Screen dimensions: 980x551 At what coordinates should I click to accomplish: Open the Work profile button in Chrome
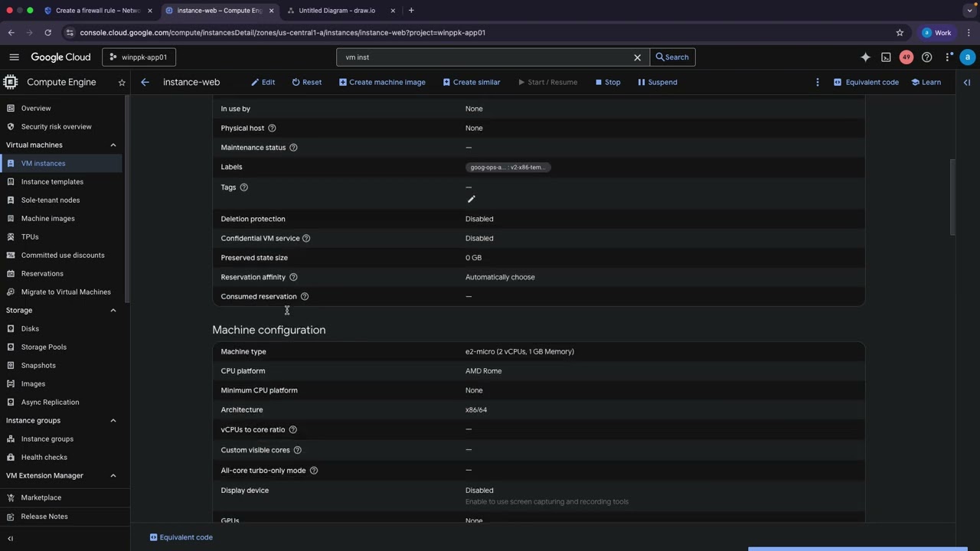tap(938, 33)
